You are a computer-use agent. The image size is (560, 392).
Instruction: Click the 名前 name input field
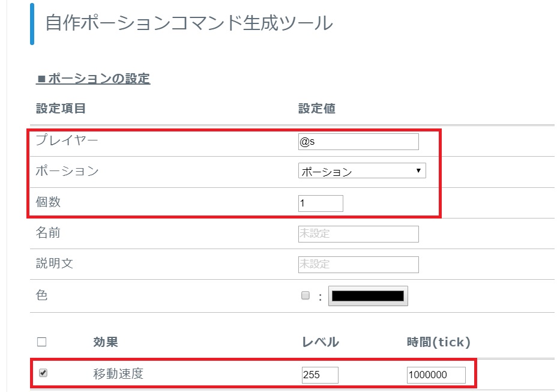(358, 234)
